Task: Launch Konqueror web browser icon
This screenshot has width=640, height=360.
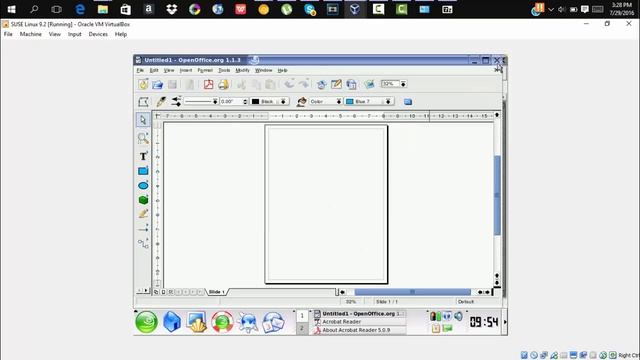Action: pos(247,322)
